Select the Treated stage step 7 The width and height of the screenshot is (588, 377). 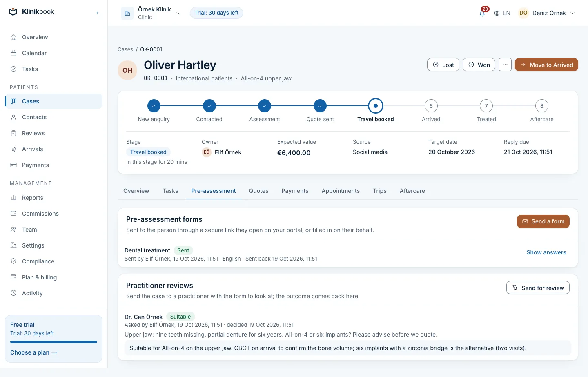pyautogui.click(x=486, y=106)
